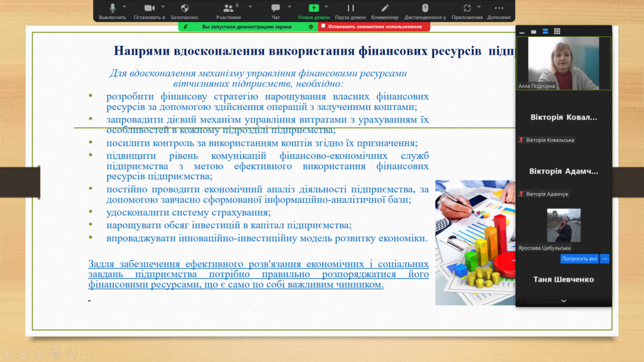The height and width of the screenshot is (362, 644).
Task: Click Остановить совместное использование button
Action: click(x=374, y=26)
